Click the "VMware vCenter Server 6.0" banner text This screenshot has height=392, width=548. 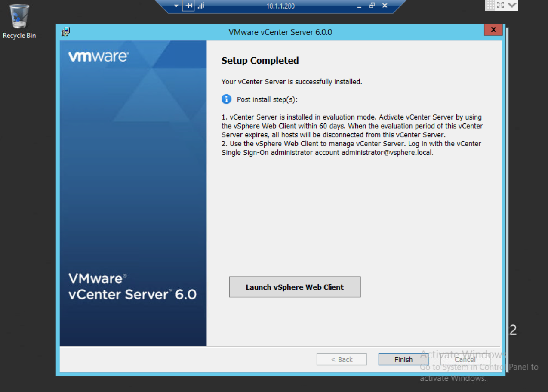pos(132,286)
